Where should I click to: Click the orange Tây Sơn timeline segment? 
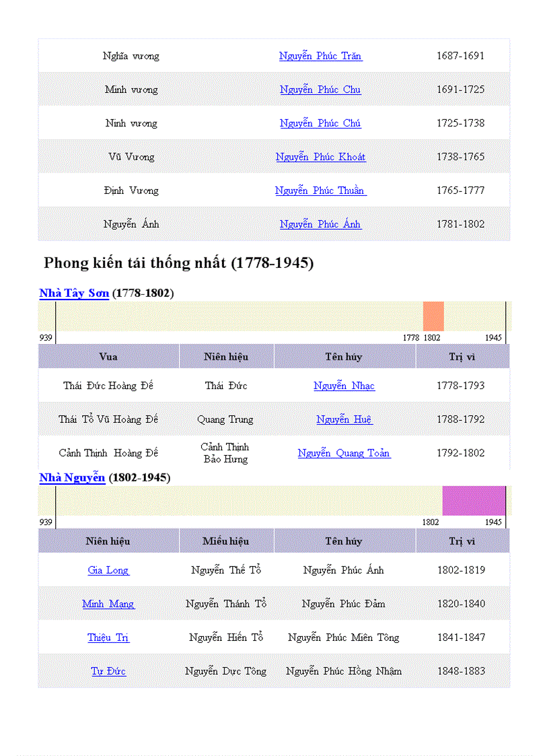point(433,316)
